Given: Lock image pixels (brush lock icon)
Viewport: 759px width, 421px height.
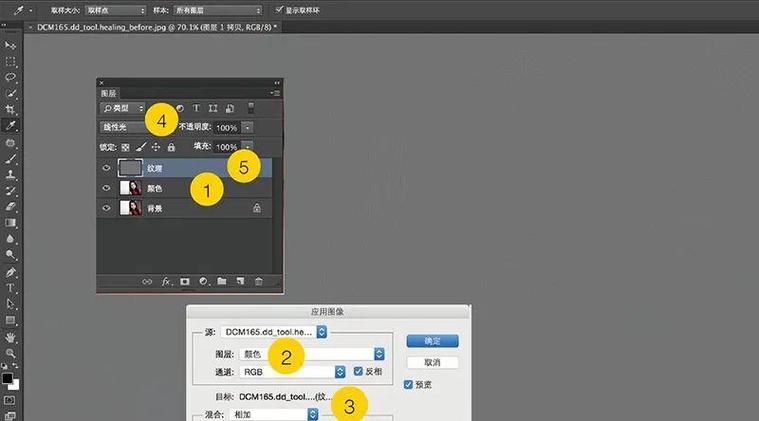Looking at the screenshot, I should pyautogui.click(x=141, y=147).
